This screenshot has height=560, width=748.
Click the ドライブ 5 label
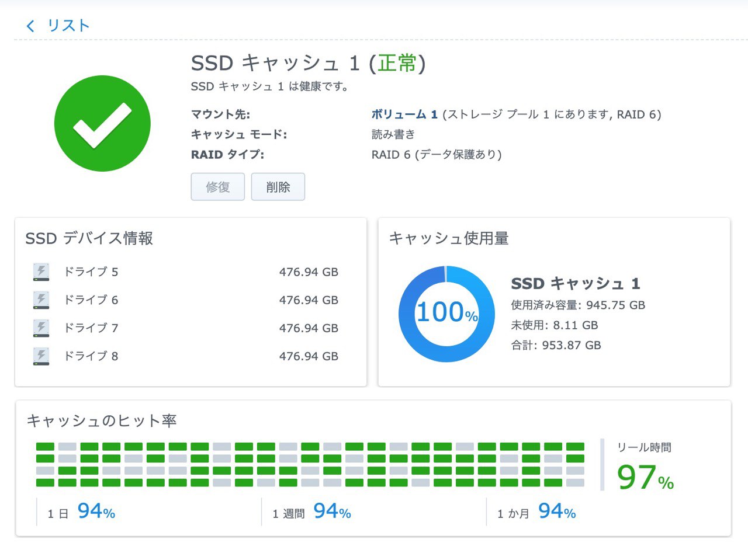[x=91, y=272]
